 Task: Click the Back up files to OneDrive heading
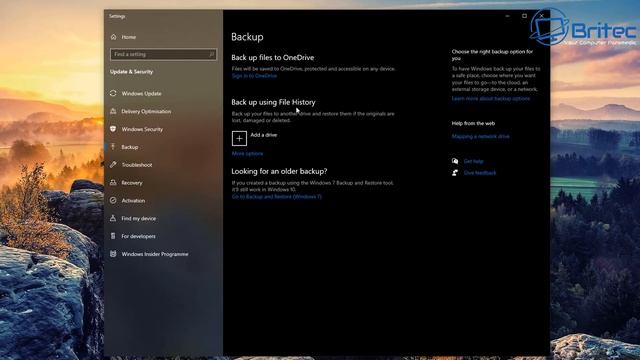pos(273,58)
